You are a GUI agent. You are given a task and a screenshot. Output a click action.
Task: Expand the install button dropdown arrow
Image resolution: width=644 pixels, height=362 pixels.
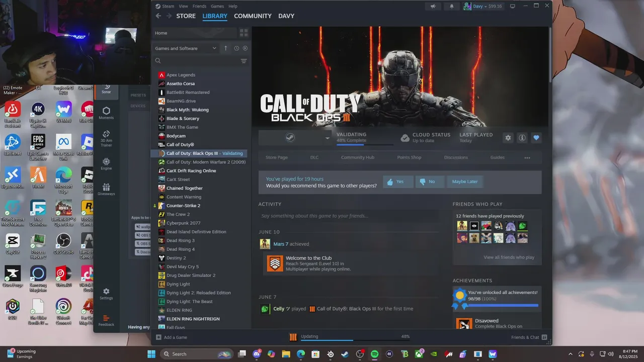(x=327, y=138)
